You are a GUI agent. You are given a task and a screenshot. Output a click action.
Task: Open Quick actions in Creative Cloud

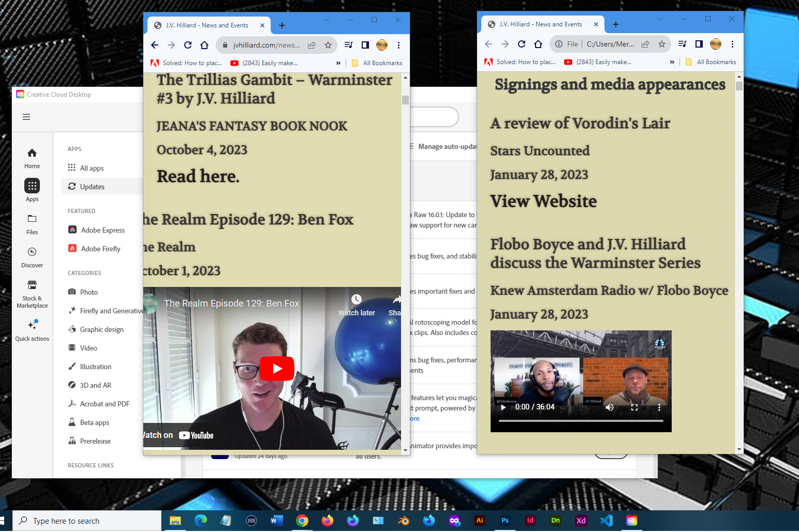click(x=32, y=330)
